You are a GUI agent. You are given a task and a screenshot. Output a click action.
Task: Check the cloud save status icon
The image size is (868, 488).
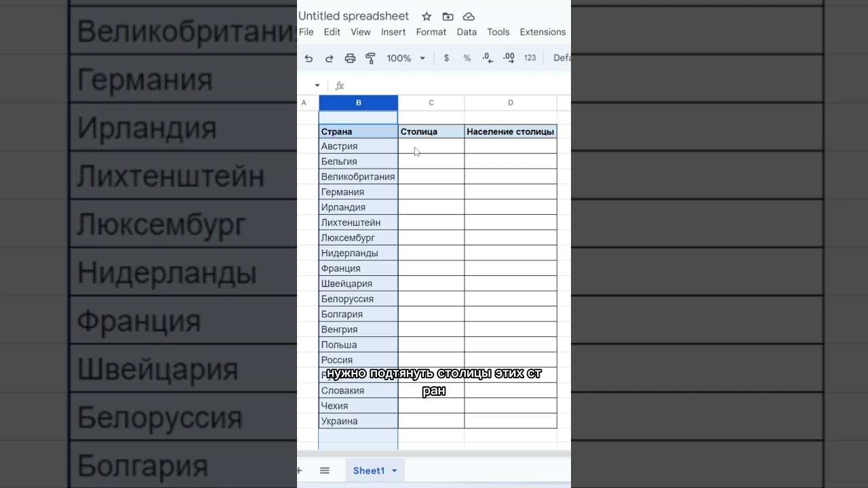tap(469, 16)
